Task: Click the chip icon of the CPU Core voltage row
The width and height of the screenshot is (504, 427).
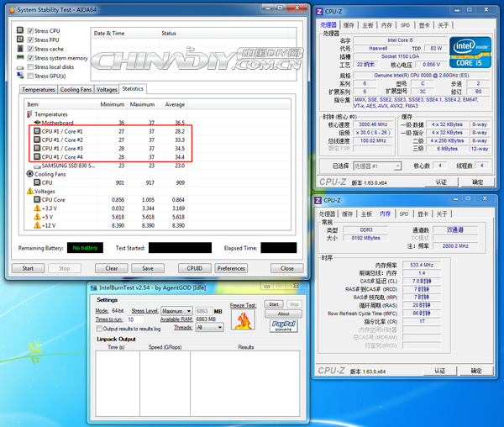Action: (37, 199)
